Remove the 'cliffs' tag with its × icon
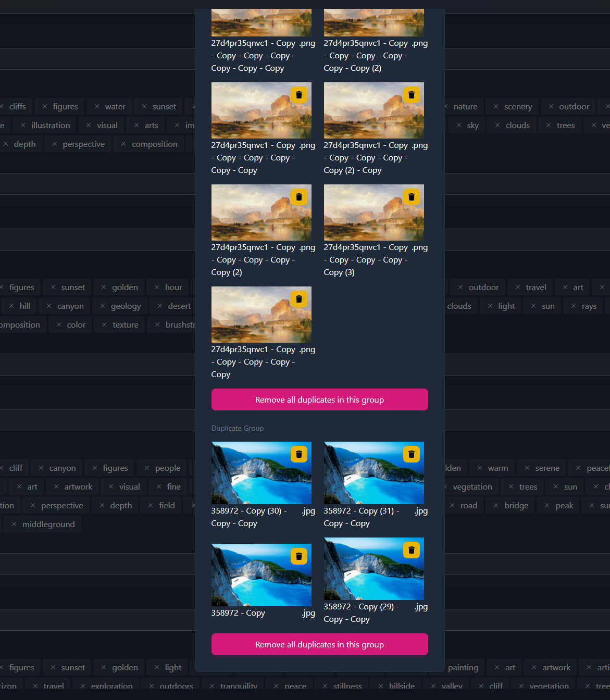The image size is (610, 700). 2,107
